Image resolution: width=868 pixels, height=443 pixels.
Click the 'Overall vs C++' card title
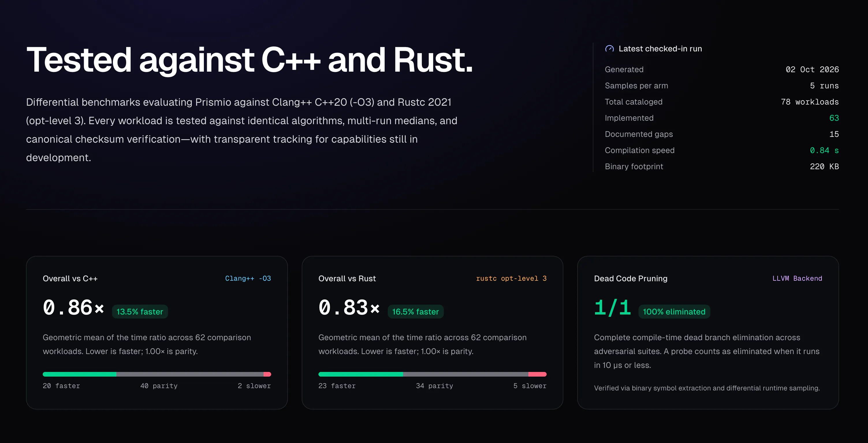click(70, 279)
